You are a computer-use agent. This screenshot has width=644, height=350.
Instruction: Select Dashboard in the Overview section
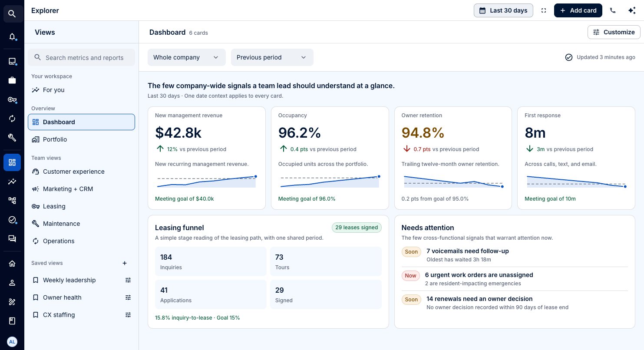(81, 122)
